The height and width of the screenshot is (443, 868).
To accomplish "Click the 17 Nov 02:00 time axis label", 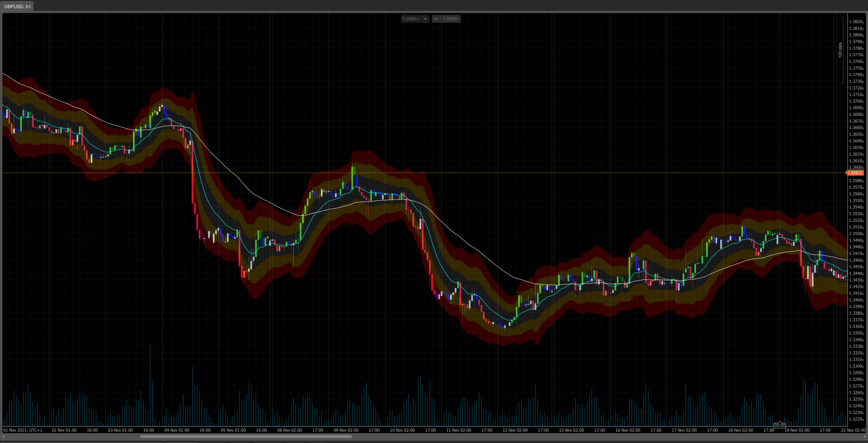I will 684,430.
